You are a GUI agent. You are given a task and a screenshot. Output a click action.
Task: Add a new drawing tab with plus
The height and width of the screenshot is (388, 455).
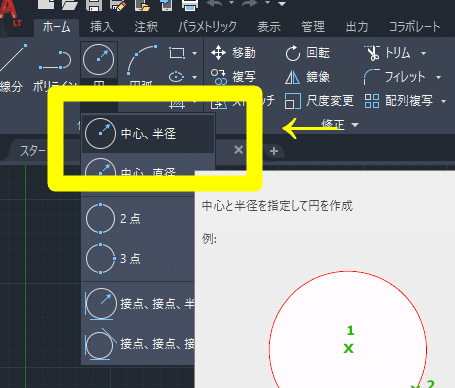click(274, 151)
